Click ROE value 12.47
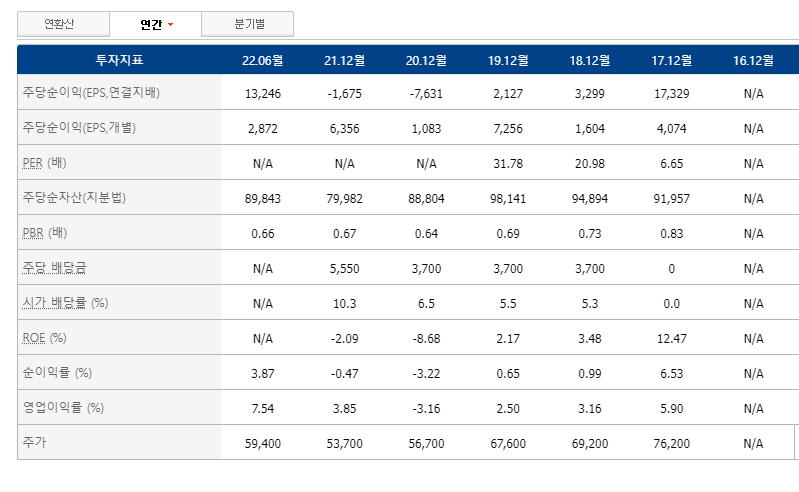Image resolution: width=799 pixels, height=492 pixels. tap(672, 339)
